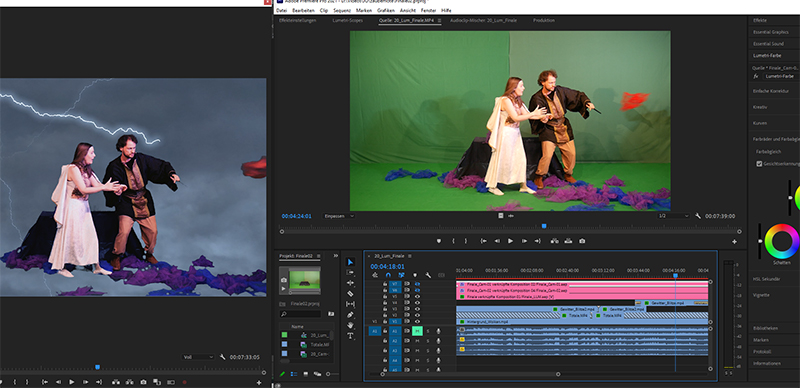
Task: Step forward one frame in source monitor
Action: 524,241
